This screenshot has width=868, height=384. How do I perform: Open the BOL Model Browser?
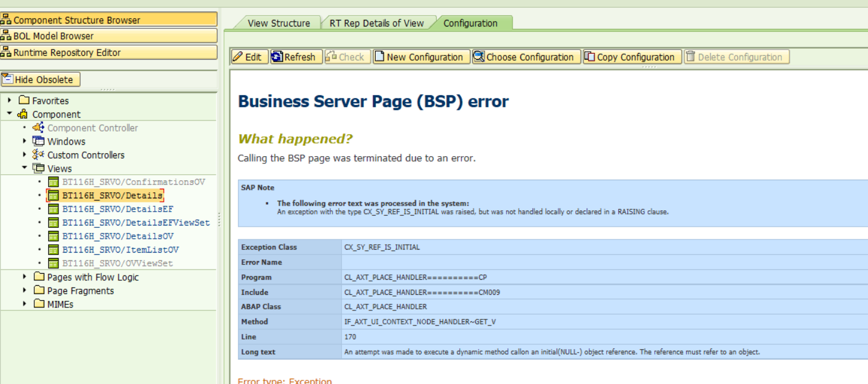(x=108, y=36)
